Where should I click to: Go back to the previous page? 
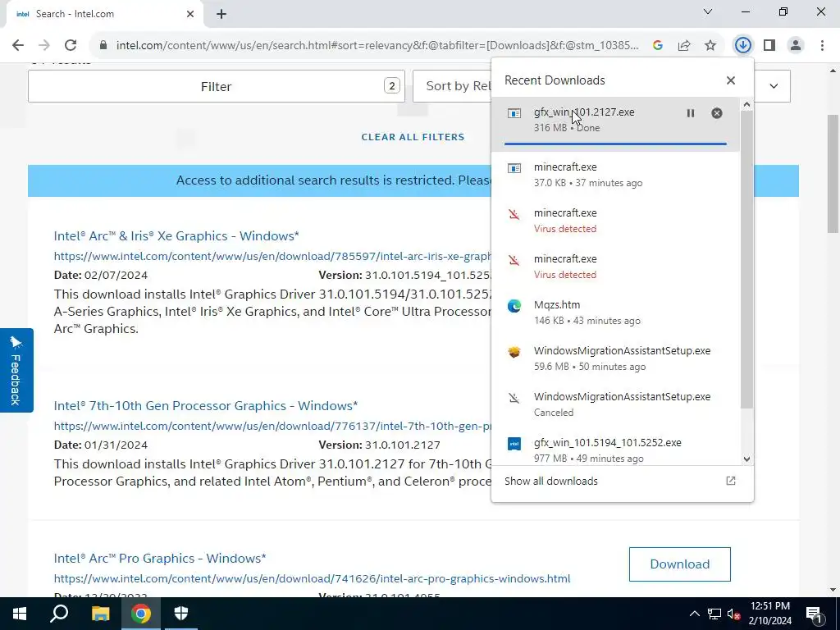tap(18, 46)
